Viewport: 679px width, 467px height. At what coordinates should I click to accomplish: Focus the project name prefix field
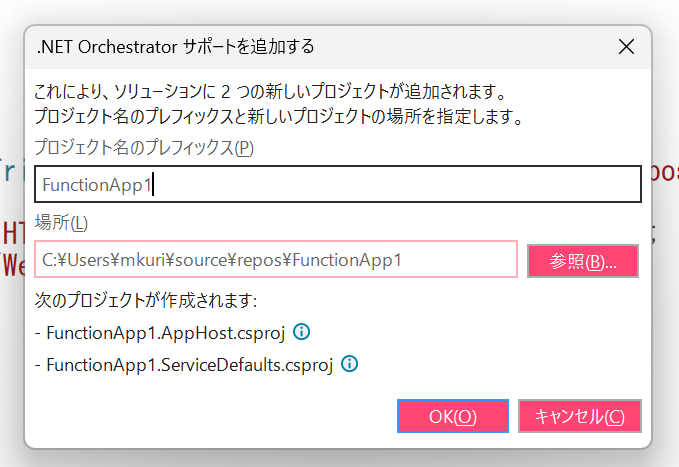pyautogui.click(x=338, y=184)
